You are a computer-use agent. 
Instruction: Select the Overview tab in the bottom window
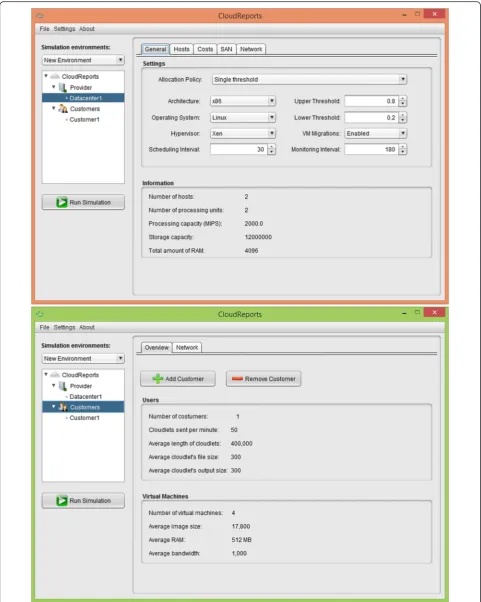[156, 347]
